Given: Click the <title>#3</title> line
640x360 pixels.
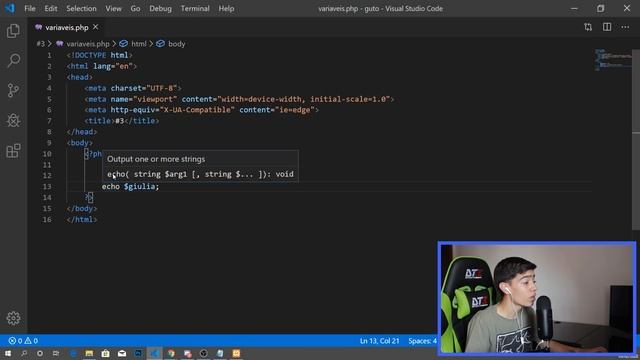Looking at the screenshot, I should (122, 121).
